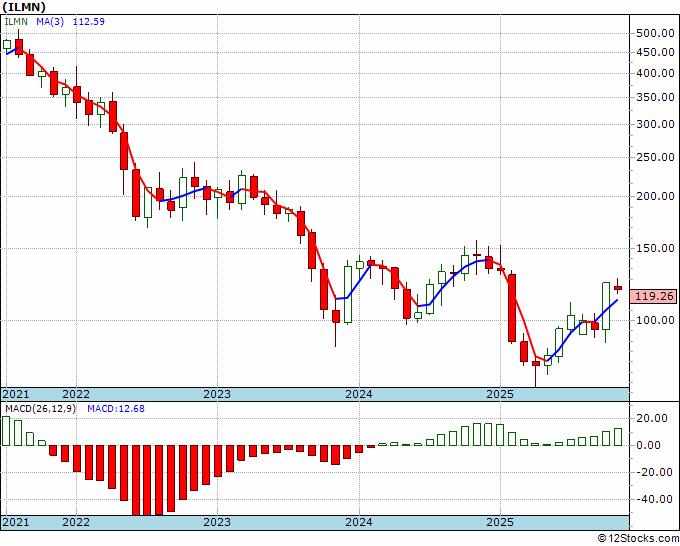680x546 pixels.
Task: Click 2025 on the price chart timeline
Action: click(500, 394)
